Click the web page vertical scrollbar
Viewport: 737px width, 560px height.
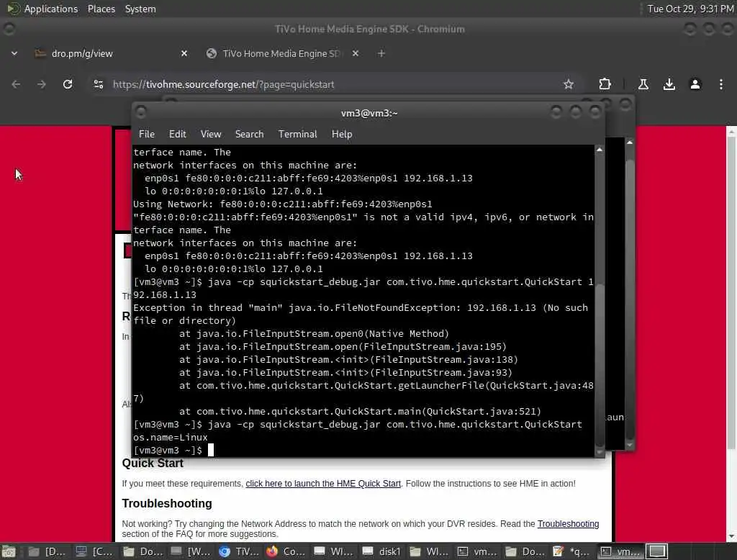tap(731, 292)
